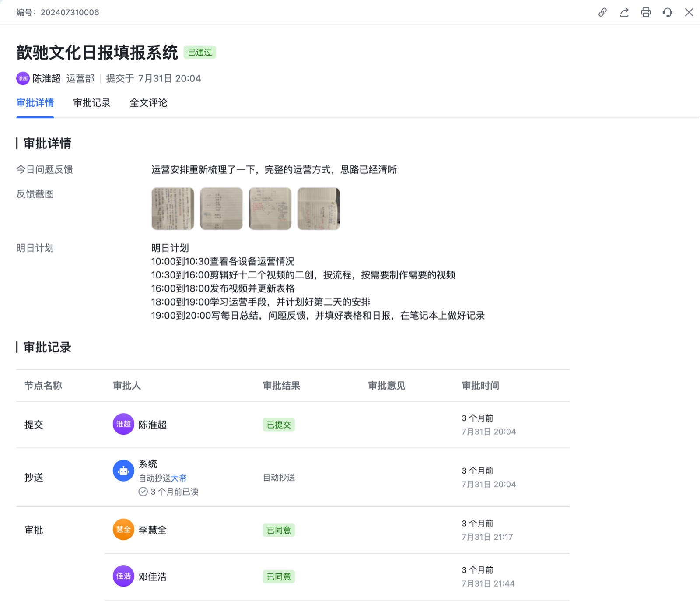
Task: Click the 审批意见 column header
Action: (x=386, y=386)
